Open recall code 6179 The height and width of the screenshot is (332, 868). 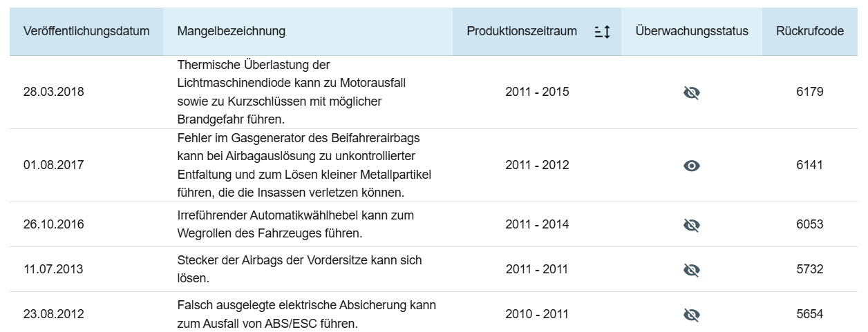point(809,92)
